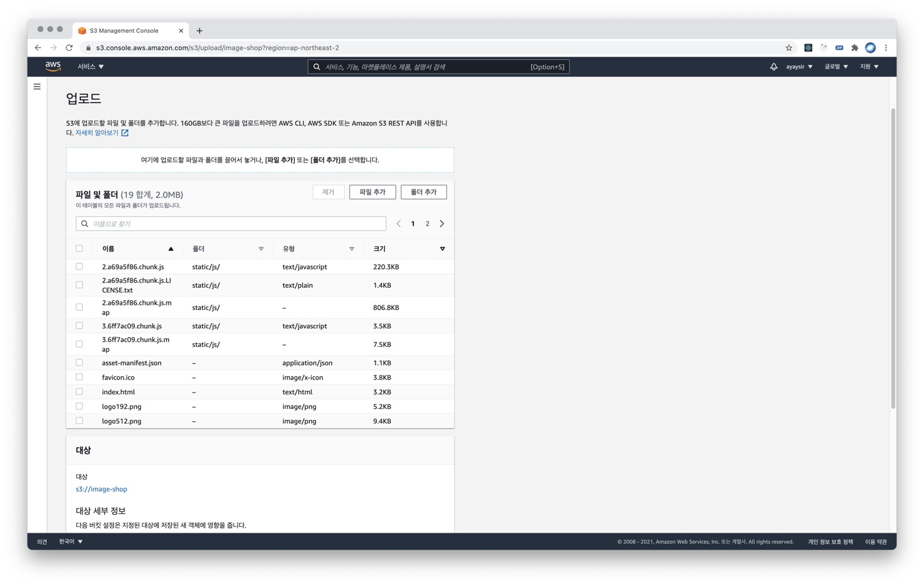Open the hamburger side navigation menu
This screenshot has height=586, width=924.
point(37,87)
